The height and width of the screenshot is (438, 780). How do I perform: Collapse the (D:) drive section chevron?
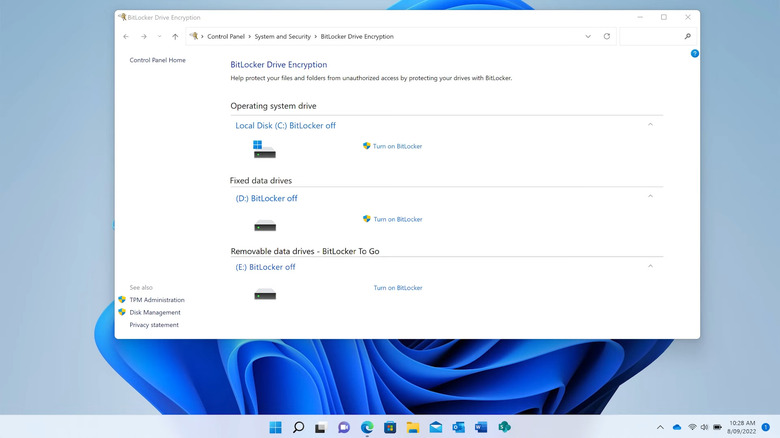[650, 197]
